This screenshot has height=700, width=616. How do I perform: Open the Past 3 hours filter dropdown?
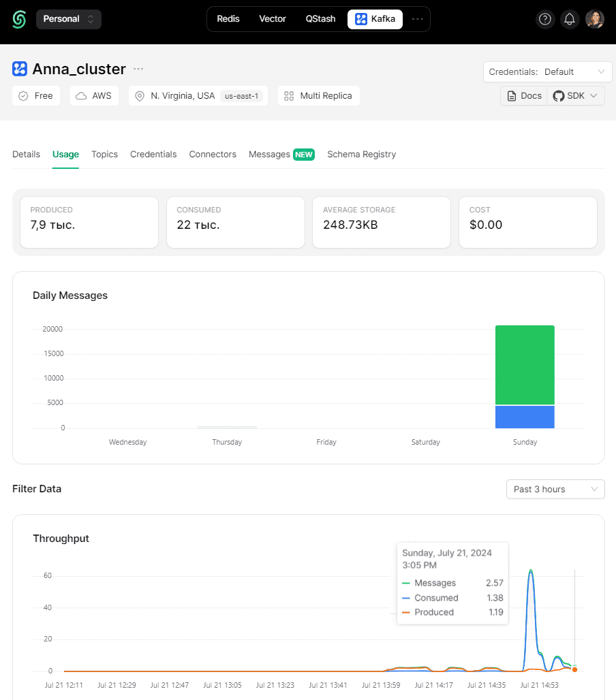(x=555, y=490)
